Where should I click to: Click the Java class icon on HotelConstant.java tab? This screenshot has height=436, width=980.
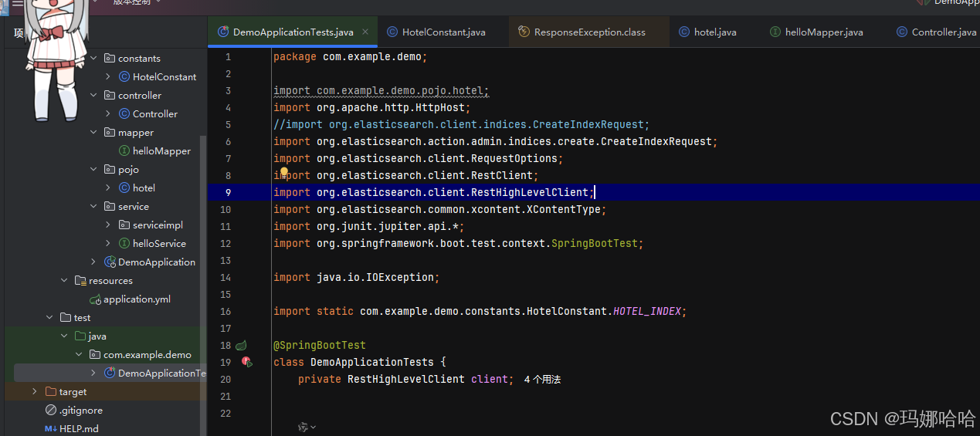[x=392, y=32]
